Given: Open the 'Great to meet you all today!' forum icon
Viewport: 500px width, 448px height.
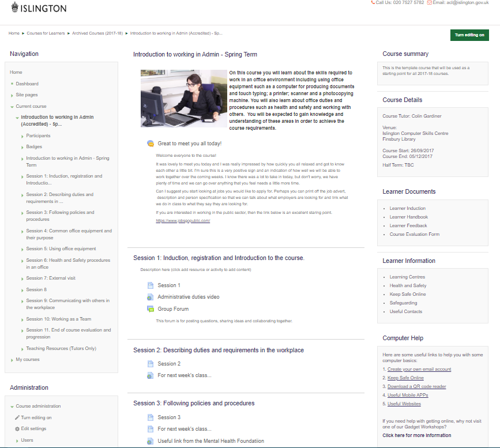Looking at the screenshot, I should [150, 144].
